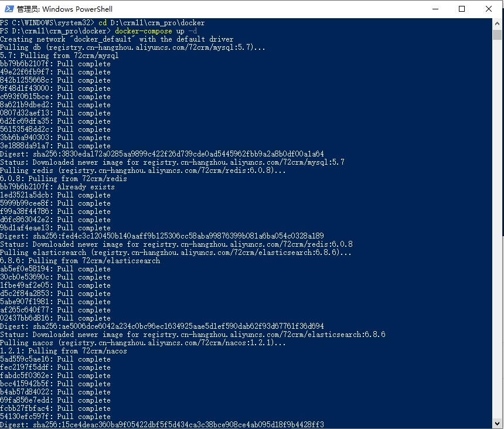Click the 'bb79b6b2107f: Already exists' line
Screen dimensions: 504x429
57,187
